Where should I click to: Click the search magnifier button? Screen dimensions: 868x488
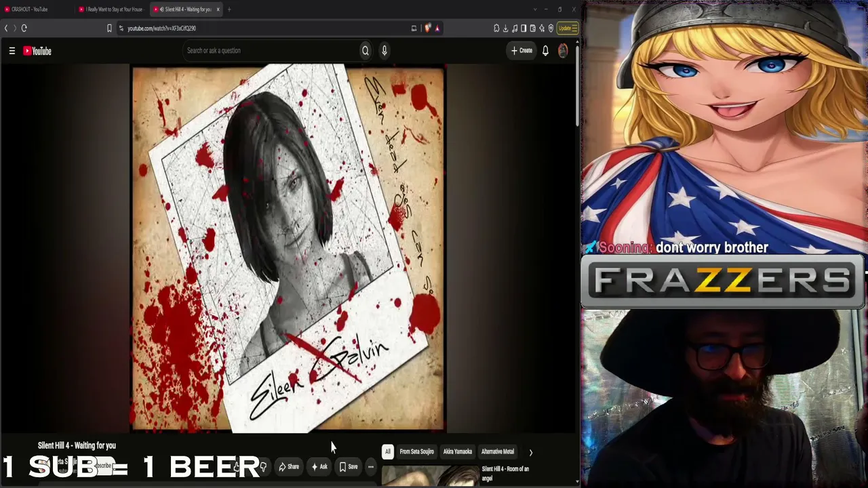365,50
